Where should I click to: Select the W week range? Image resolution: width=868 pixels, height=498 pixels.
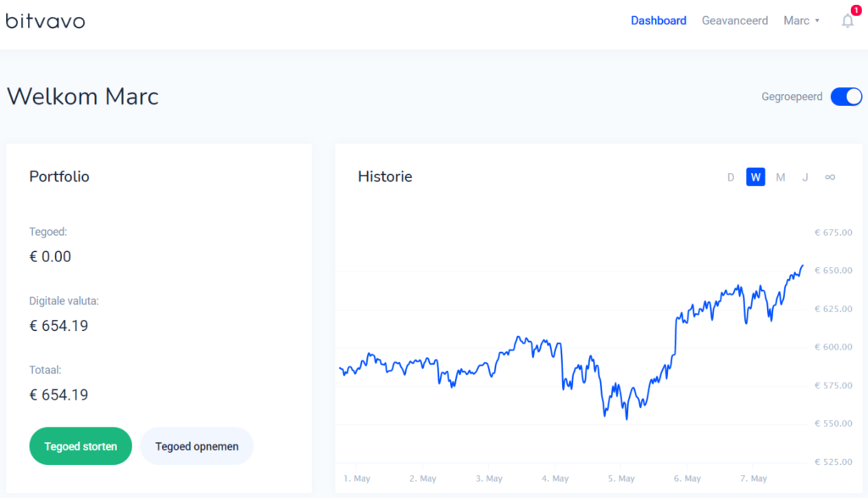coord(755,177)
